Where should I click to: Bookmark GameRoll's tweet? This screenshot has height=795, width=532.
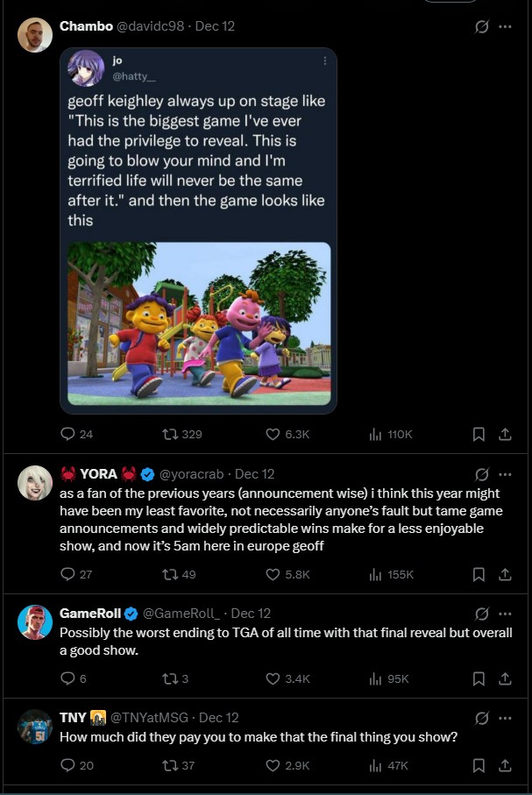coord(479,678)
